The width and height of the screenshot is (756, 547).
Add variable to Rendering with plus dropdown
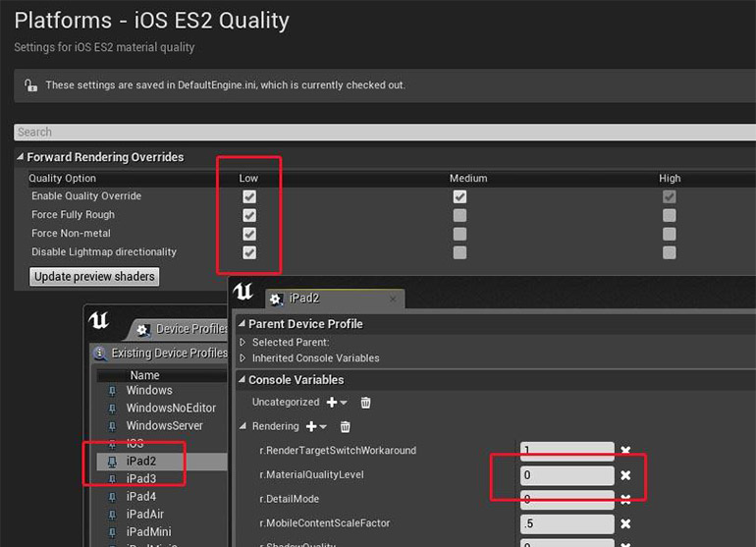point(316,426)
